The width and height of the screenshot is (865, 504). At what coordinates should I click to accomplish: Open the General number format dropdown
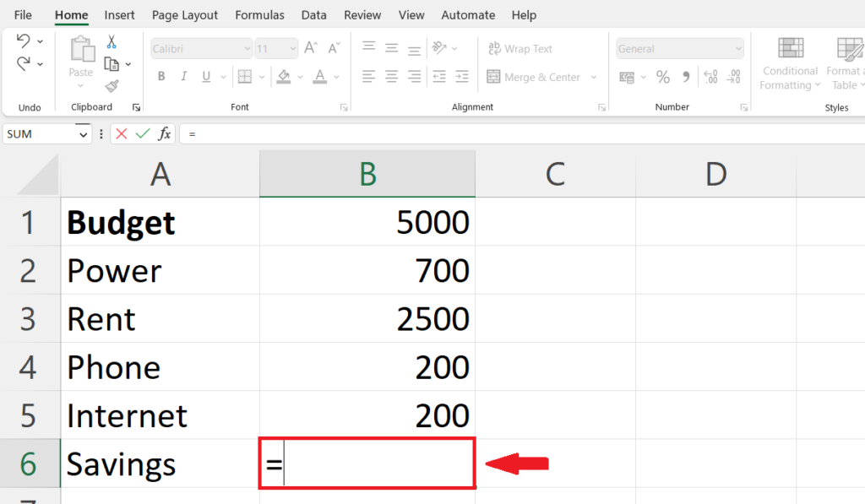(x=738, y=48)
